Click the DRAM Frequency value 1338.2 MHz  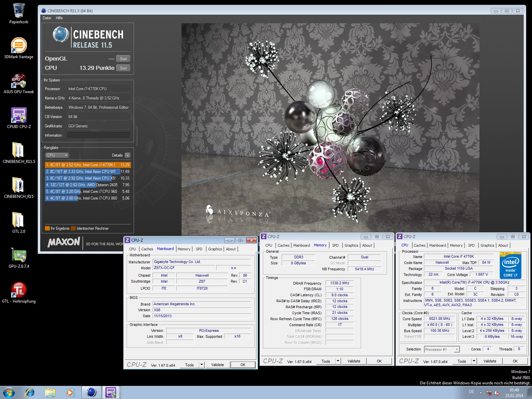tap(339, 283)
